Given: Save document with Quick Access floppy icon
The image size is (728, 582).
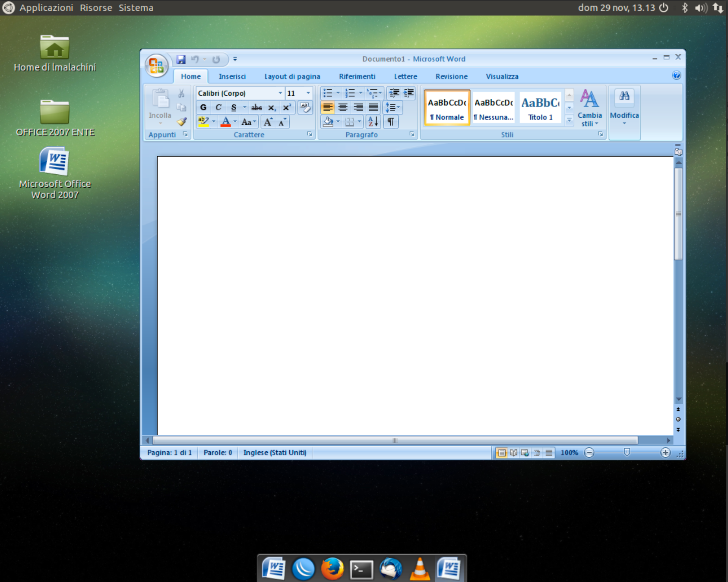Looking at the screenshot, I should tap(181, 59).
